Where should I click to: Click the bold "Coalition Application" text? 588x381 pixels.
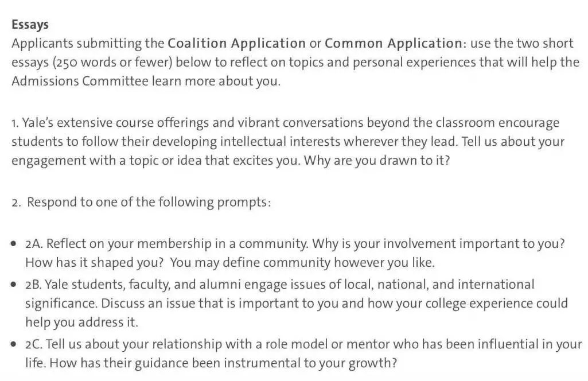[x=236, y=44]
